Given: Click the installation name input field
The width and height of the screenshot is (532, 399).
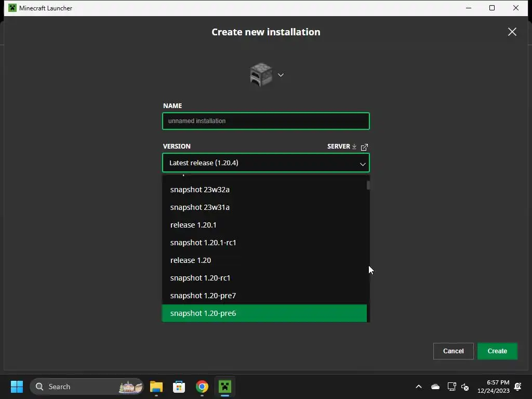Looking at the screenshot, I should 266,121.
